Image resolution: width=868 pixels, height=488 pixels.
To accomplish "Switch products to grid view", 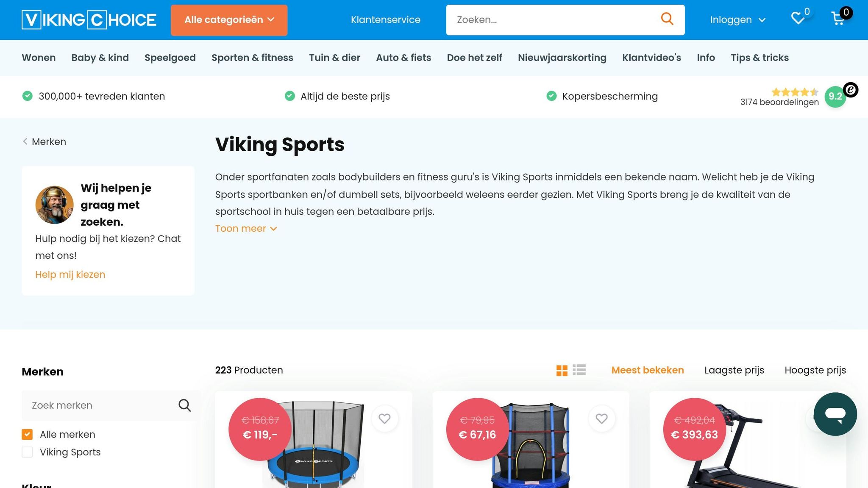I will click(562, 370).
